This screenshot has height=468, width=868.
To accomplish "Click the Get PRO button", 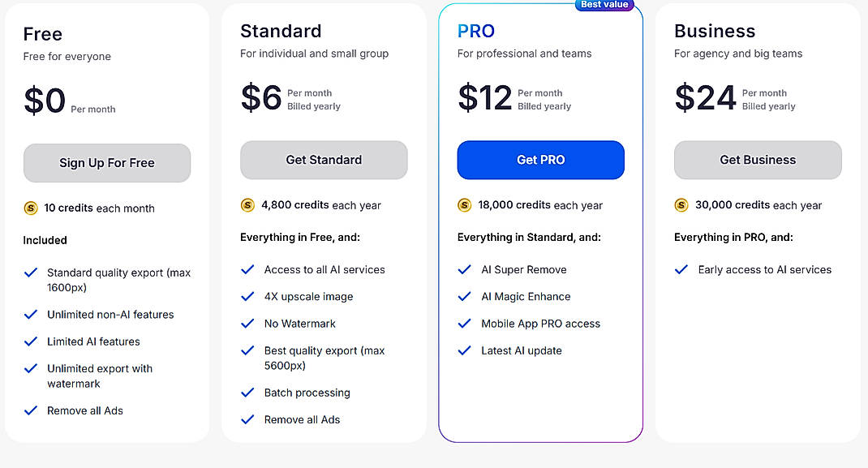I will pyautogui.click(x=540, y=160).
